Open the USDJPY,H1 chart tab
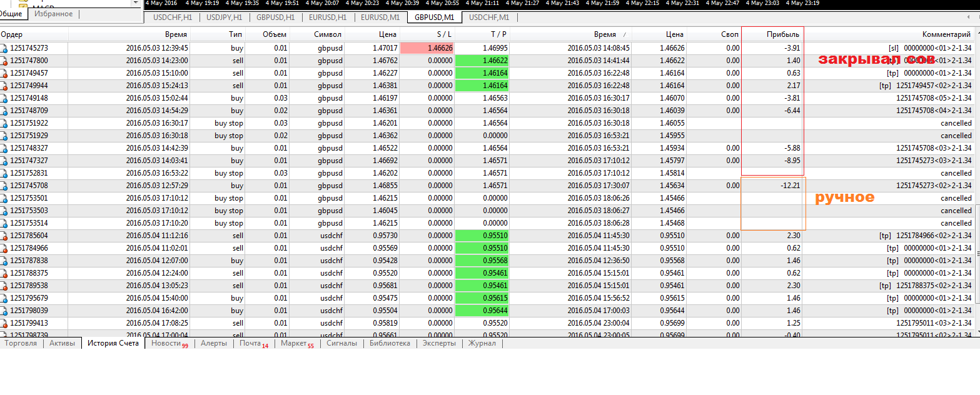Image resolution: width=980 pixels, height=395 pixels. (225, 17)
